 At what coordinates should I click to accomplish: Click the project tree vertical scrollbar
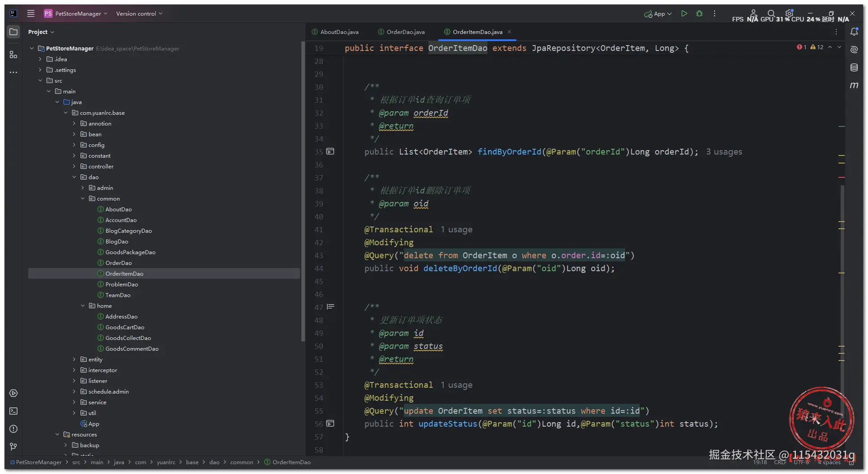tap(303, 192)
